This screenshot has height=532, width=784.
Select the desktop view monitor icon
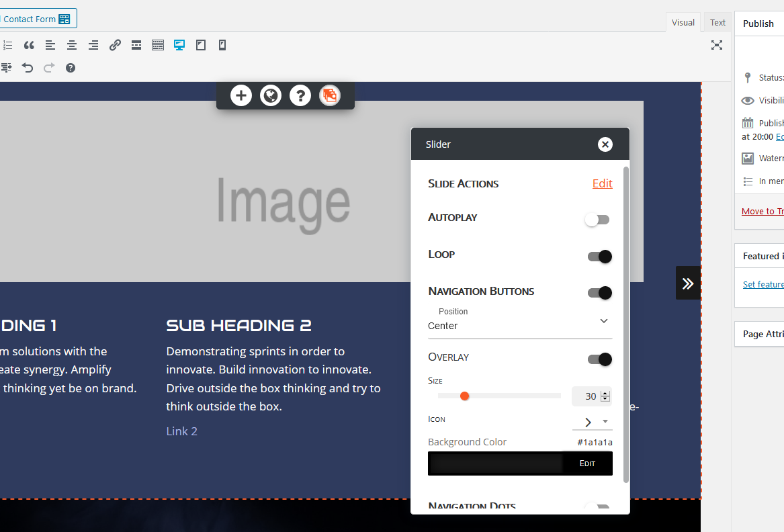179,45
